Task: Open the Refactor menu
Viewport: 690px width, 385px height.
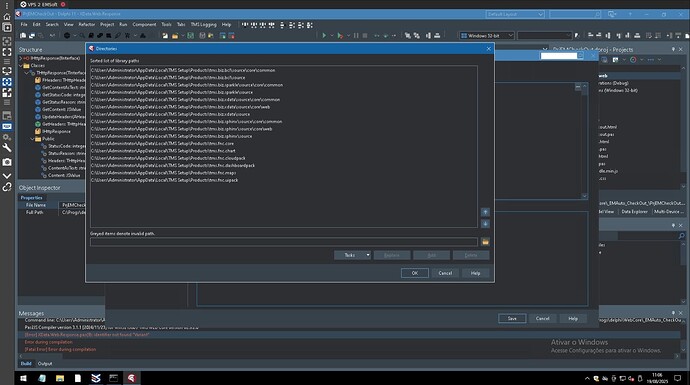Action: coord(86,25)
